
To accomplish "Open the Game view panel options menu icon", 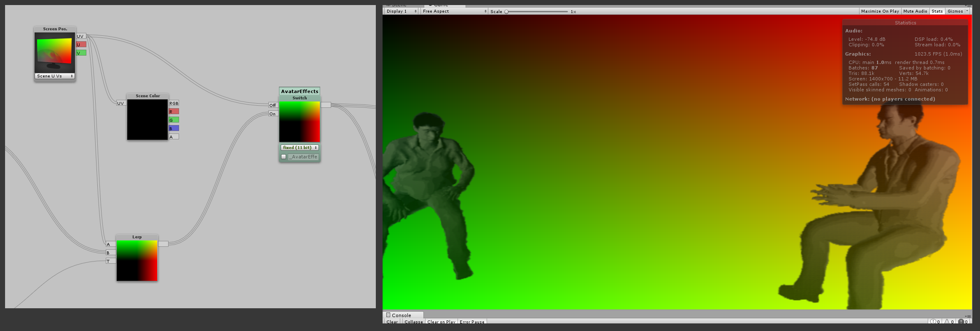I will click(969, 5).
